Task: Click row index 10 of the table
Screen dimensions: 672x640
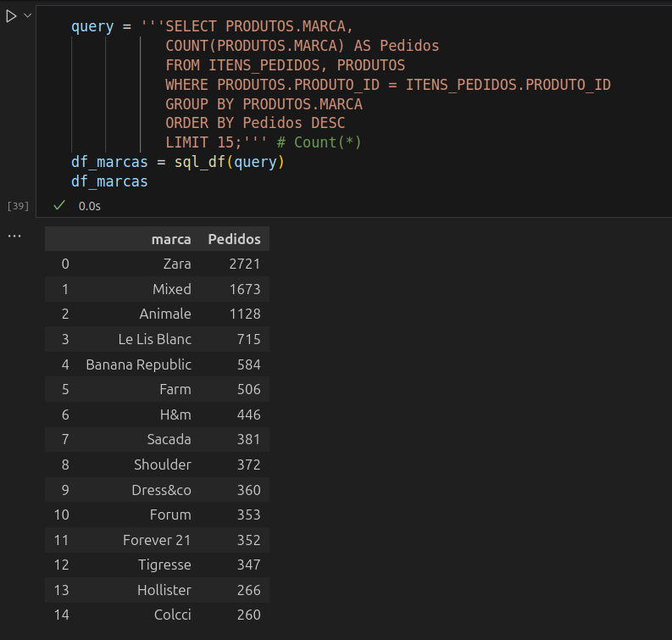Action: click(61, 515)
